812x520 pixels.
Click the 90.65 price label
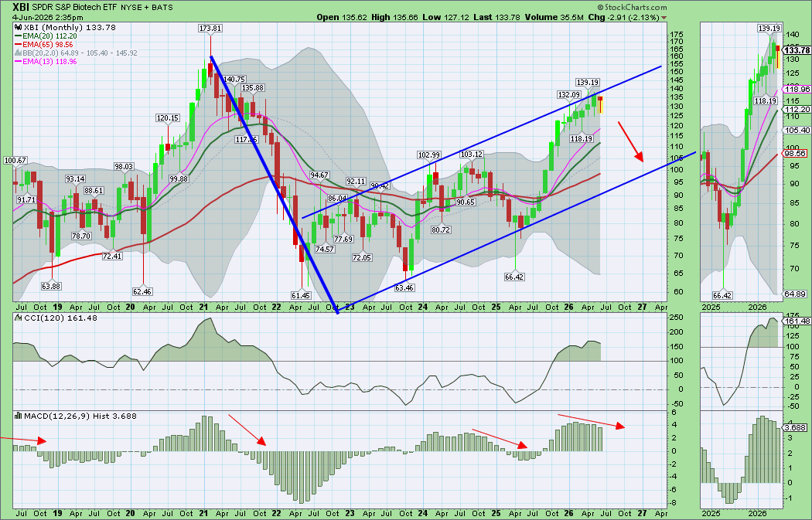(465, 202)
